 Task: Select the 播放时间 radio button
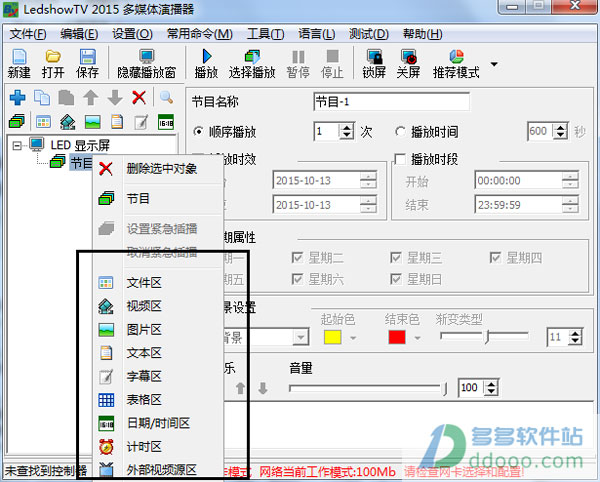(x=400, y=132)
